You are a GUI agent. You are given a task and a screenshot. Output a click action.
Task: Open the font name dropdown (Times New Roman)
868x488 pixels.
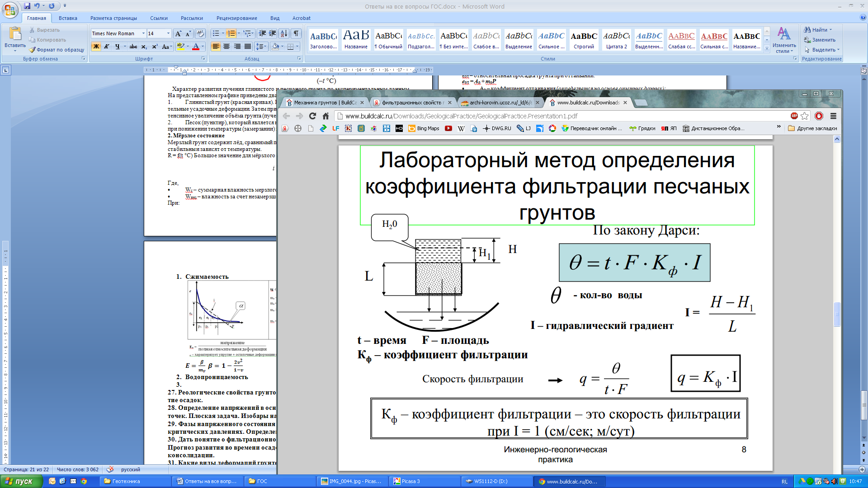(143, 33)
